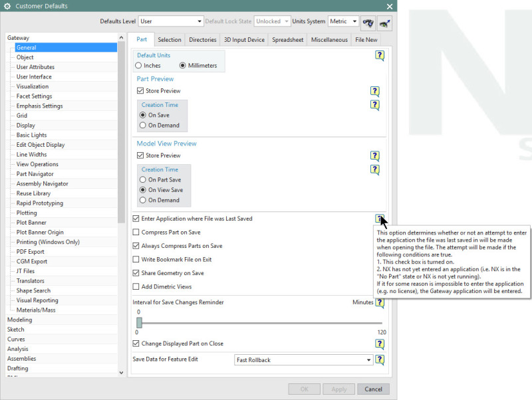Open help for Model View Store Preview

tap(374, 156)
